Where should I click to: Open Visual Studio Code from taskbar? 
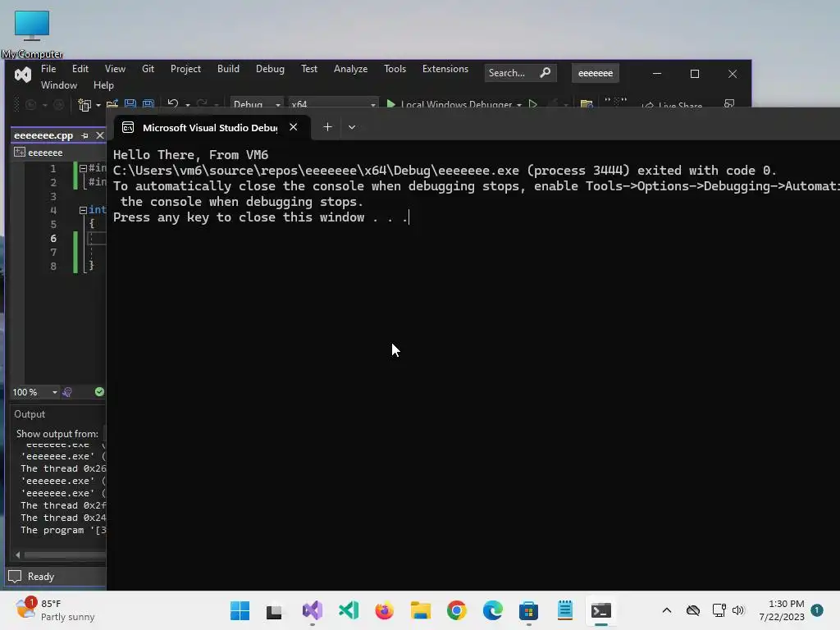point(348,610)
